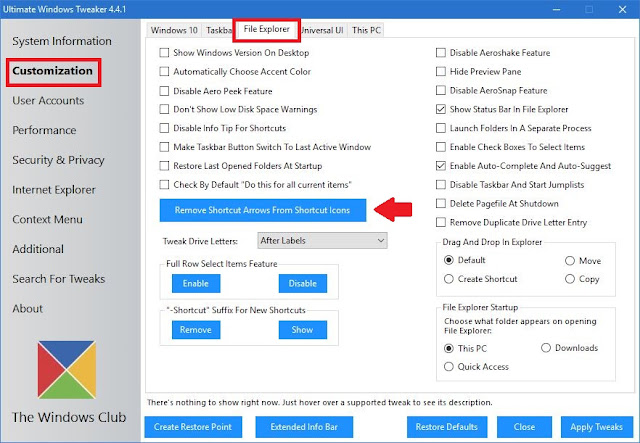Check Disable Taskbar And Start Jumplists
The image size is (640, 443).
click(x=441, y=185)
